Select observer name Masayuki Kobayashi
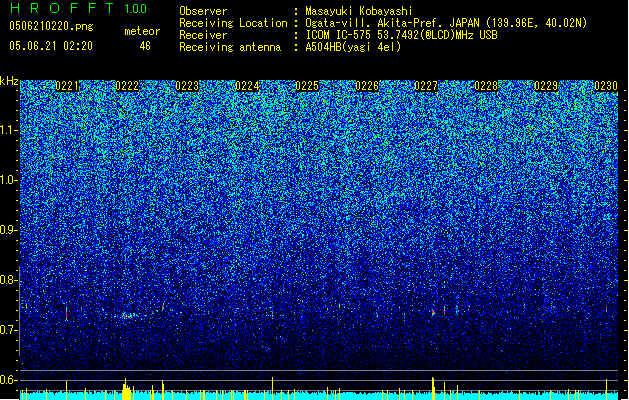 tap(359, 11)
